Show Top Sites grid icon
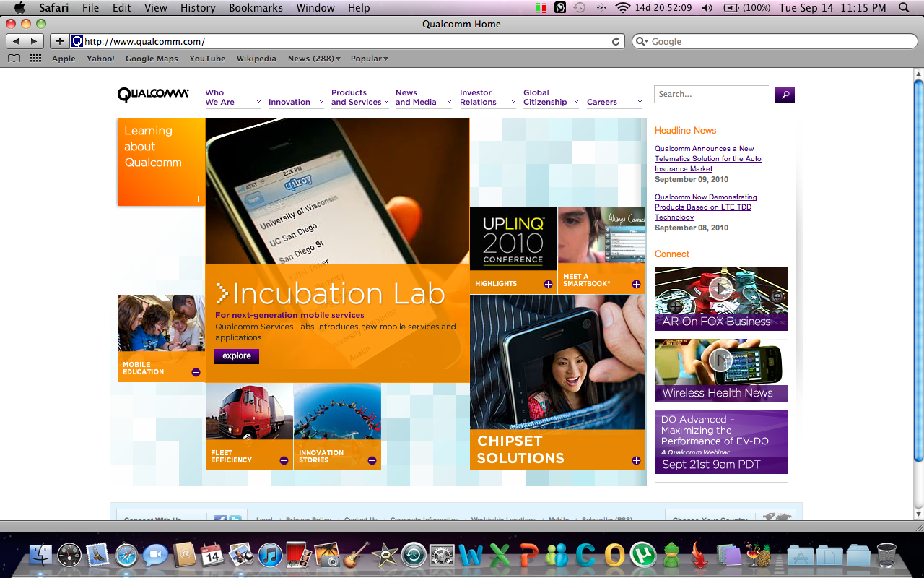This screenshot has width=924, height=578. pyautogui.click(x=35, y=59)
